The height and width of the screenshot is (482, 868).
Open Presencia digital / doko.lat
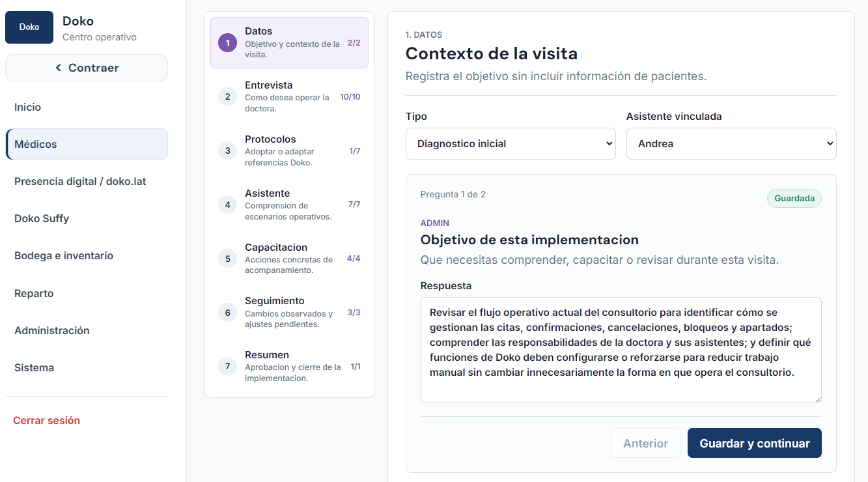coord(87,182)
